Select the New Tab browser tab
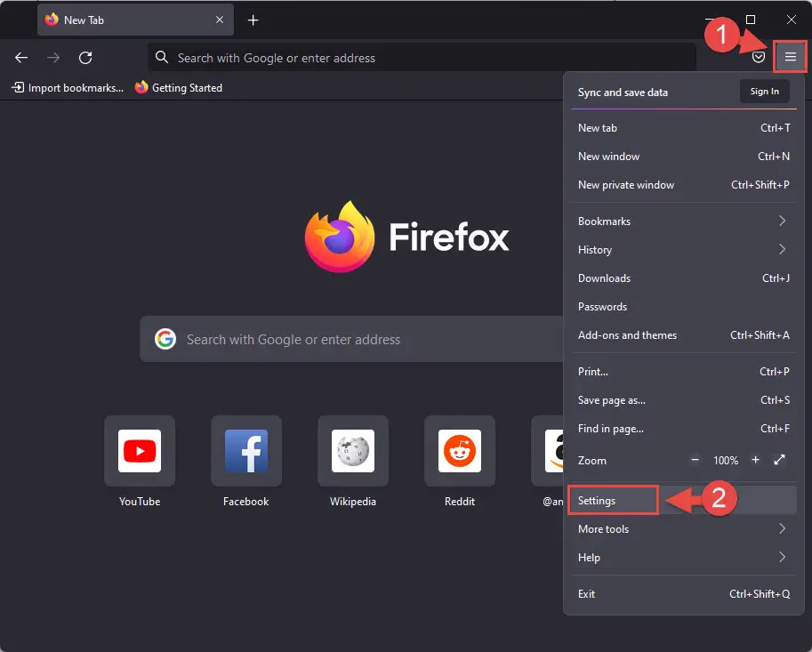The width and height of the screenshot is (812, 652). [x=135, y=20]
